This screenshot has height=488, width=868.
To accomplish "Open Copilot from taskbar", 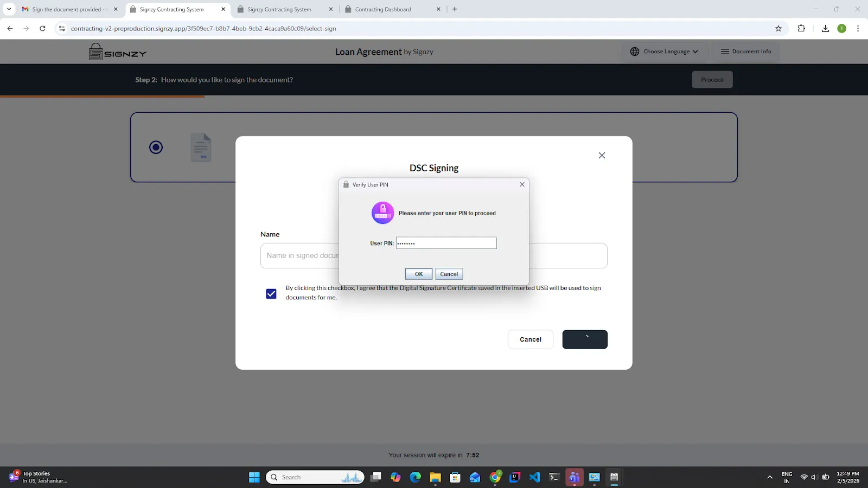I will coord(395,477).
